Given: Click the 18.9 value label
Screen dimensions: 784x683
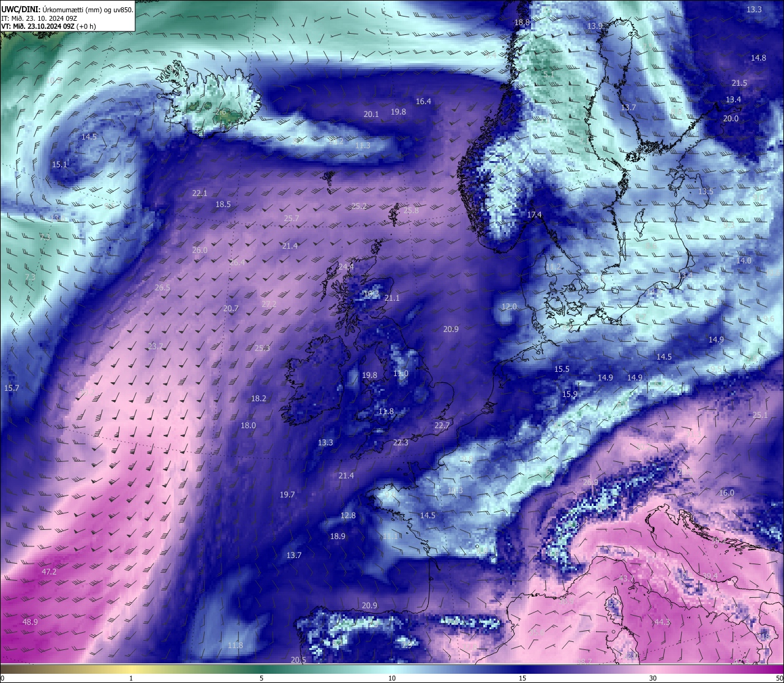Looking at the screenshot, I should coord(337,536).
